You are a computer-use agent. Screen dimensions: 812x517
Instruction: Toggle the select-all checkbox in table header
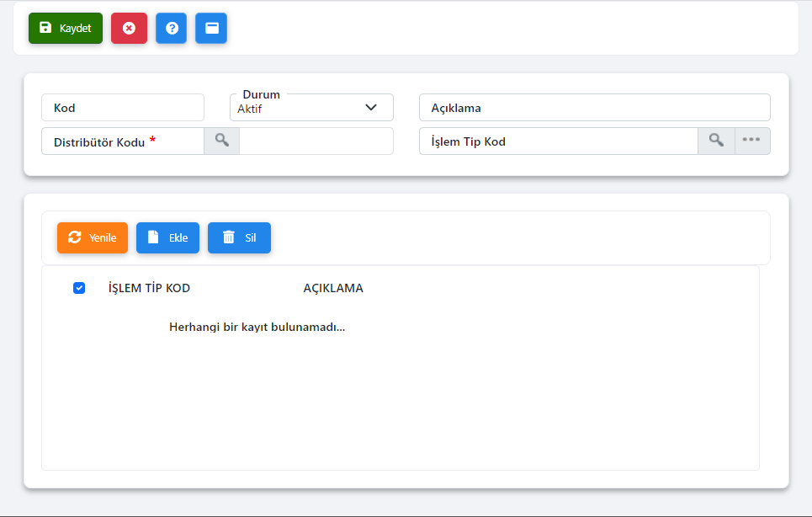click(79, 288)
